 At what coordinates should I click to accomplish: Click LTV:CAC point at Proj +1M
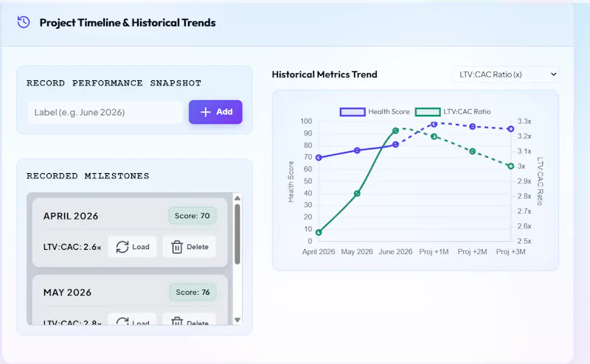coord(434,136)
